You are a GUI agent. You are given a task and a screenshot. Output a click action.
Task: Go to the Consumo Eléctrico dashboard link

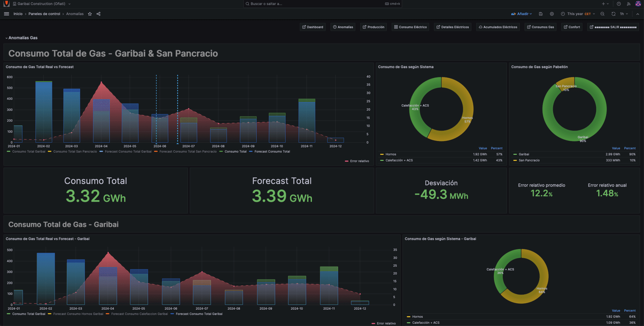coord(410,27)
